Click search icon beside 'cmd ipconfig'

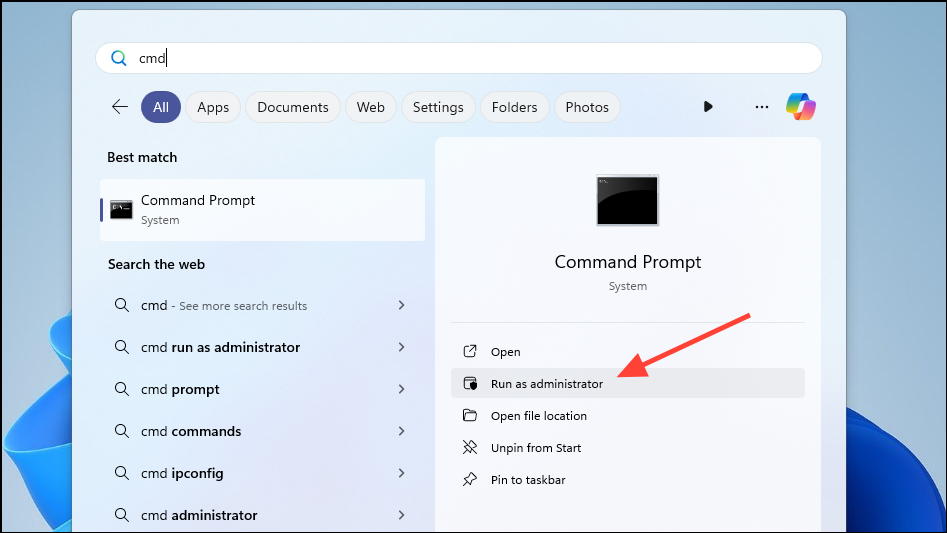122,473
